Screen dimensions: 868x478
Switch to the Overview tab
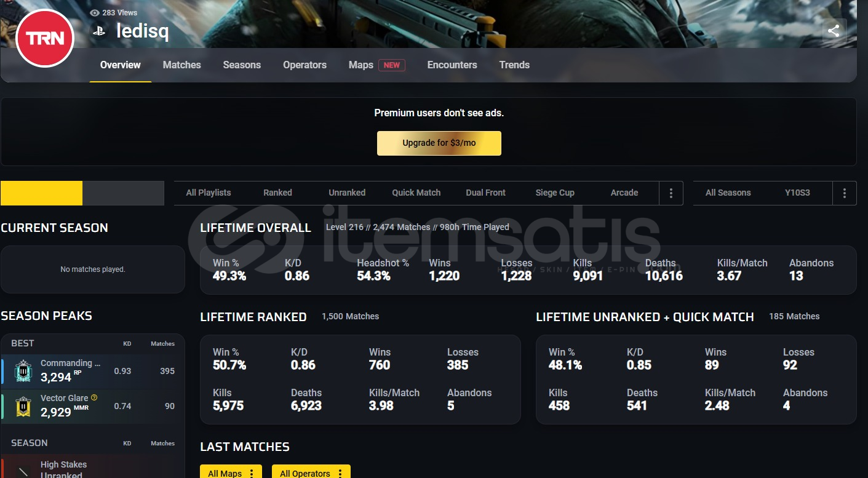point(121,65)
